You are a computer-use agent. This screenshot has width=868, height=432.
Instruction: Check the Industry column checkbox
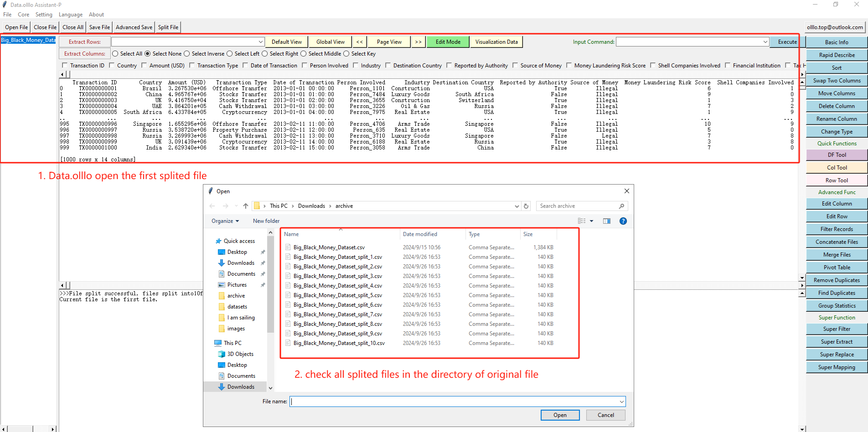click(x=356, y=66)
